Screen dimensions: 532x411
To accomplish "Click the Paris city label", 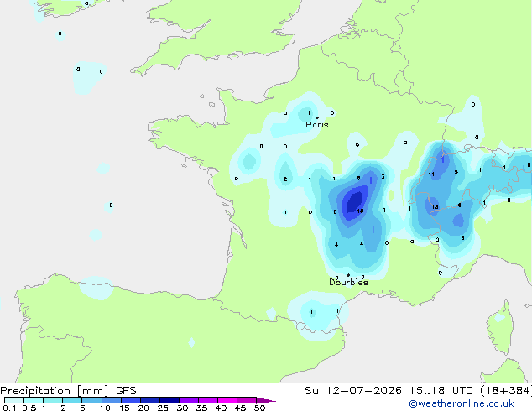I will pos(317,125).
